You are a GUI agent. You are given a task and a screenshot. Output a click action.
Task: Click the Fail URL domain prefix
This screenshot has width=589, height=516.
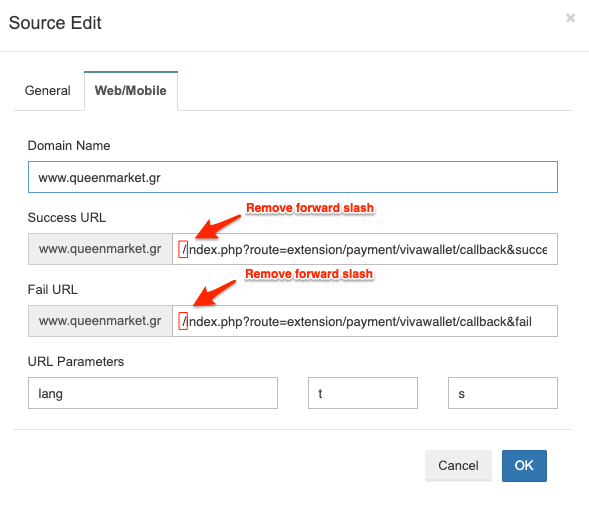pos(100,321)
